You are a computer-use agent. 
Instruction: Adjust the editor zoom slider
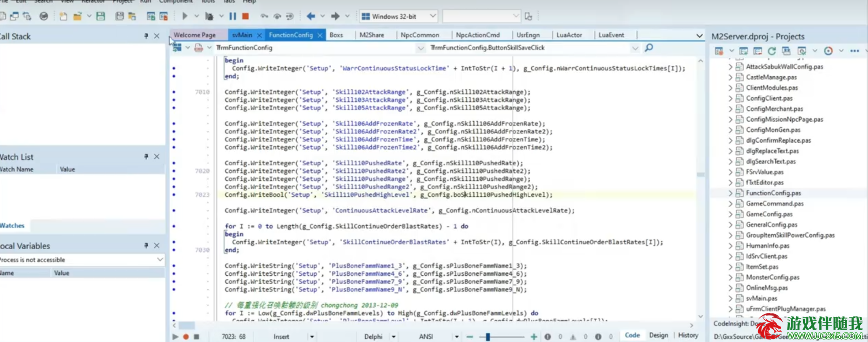pyautogui.click(x=487, y=337)
